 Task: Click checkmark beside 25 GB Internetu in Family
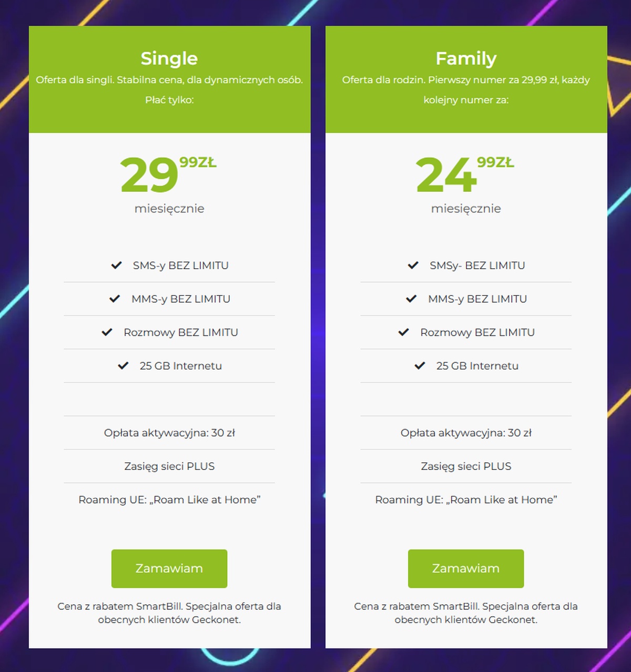420,365
